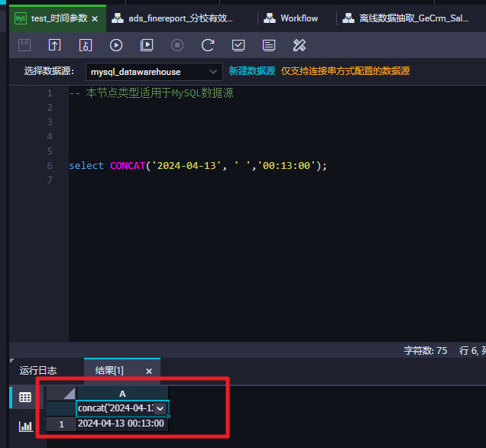Click the result cell 2024-04-13 00:13:00
The image size is (486, 448).
point(122,424)
